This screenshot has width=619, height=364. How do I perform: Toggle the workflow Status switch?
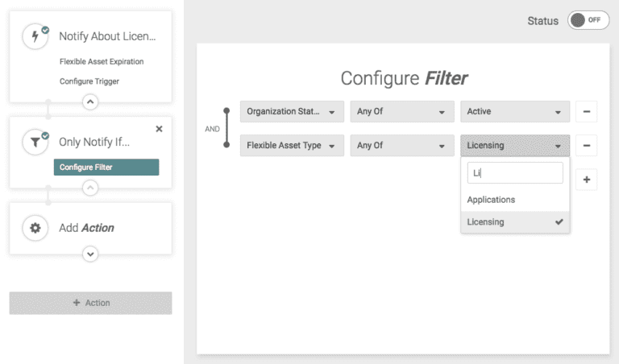pyautogui.click(x=588, y=21)
